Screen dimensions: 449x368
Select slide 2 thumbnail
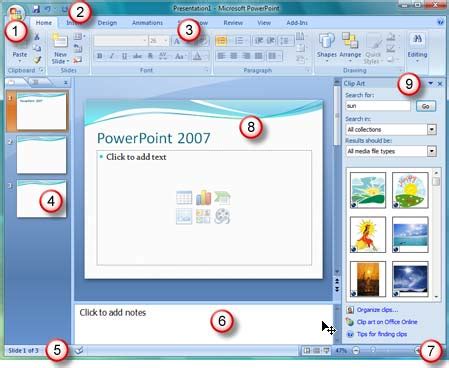(41, 155)
